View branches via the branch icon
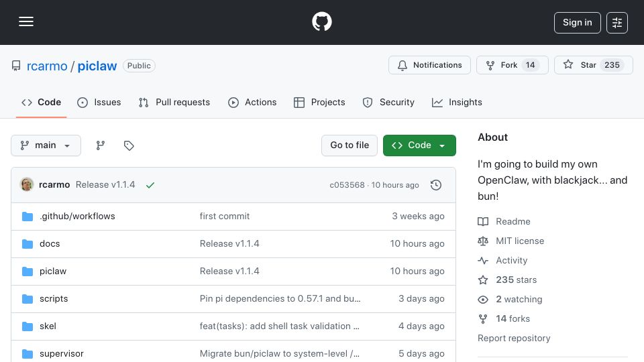 [100, 145]
